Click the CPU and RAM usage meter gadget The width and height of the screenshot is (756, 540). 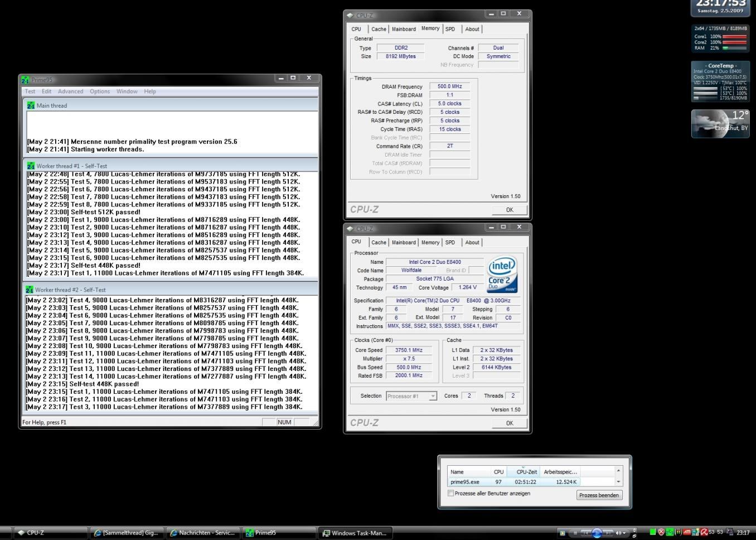[720, 38]
